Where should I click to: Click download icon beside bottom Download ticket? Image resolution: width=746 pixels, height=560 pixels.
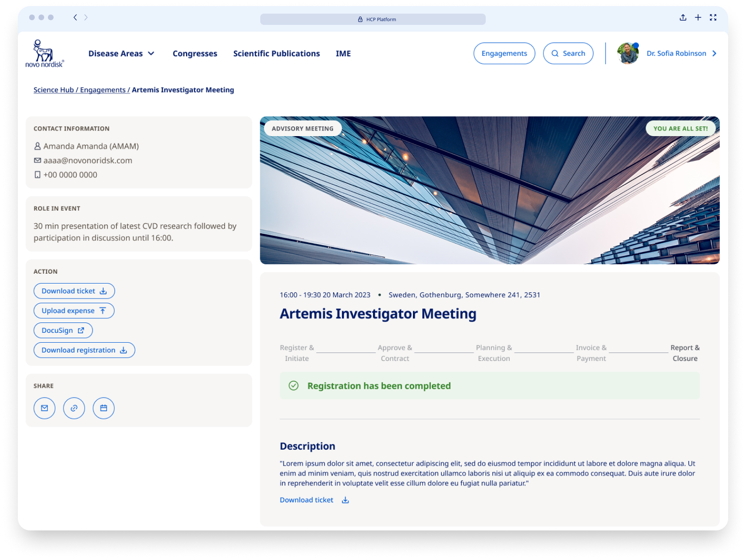point(345,500)
